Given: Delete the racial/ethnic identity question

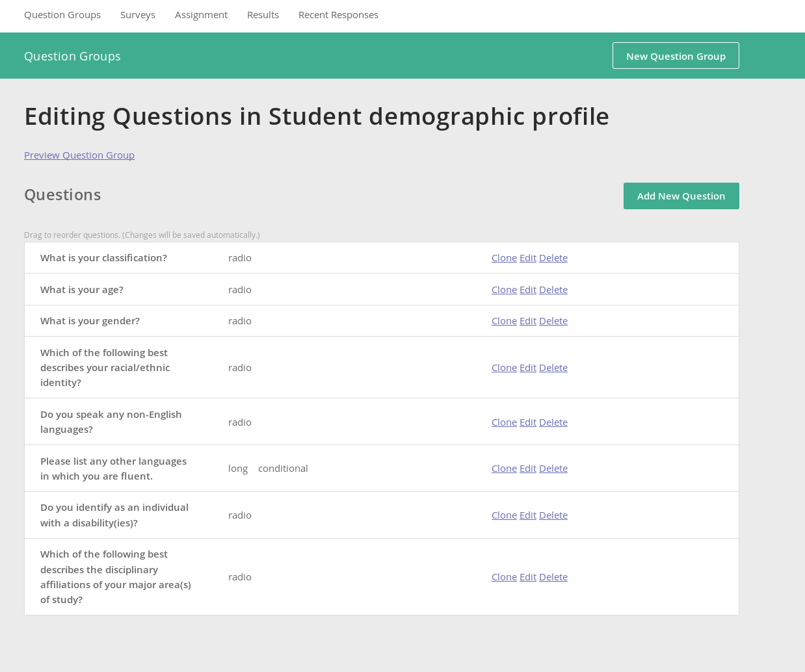Looking at the screenshot, I should pyautogui.click(x=553, y=367).
